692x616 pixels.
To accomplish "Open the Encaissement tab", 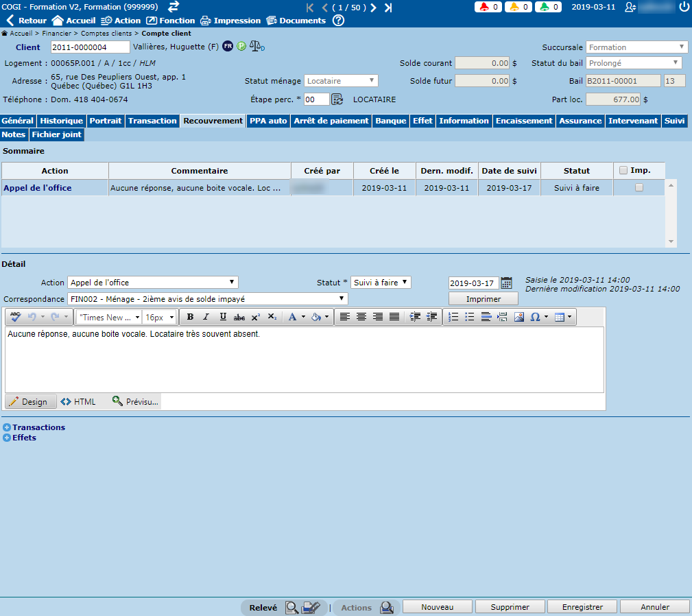I will (x=524, y=121).
